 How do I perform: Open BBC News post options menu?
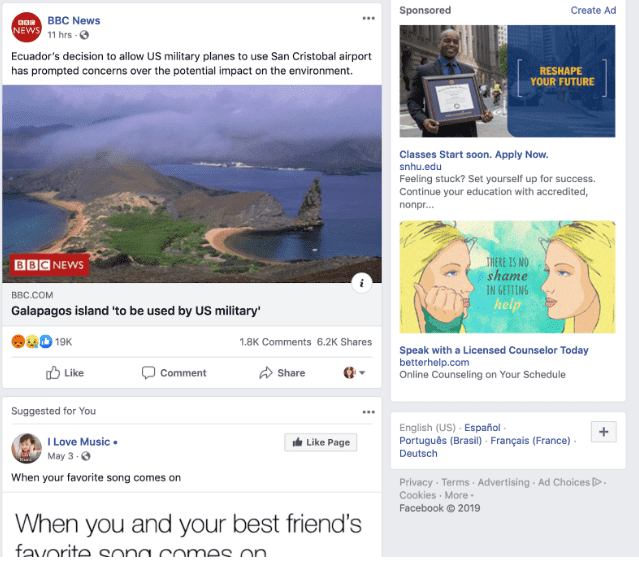click(368, 18)
